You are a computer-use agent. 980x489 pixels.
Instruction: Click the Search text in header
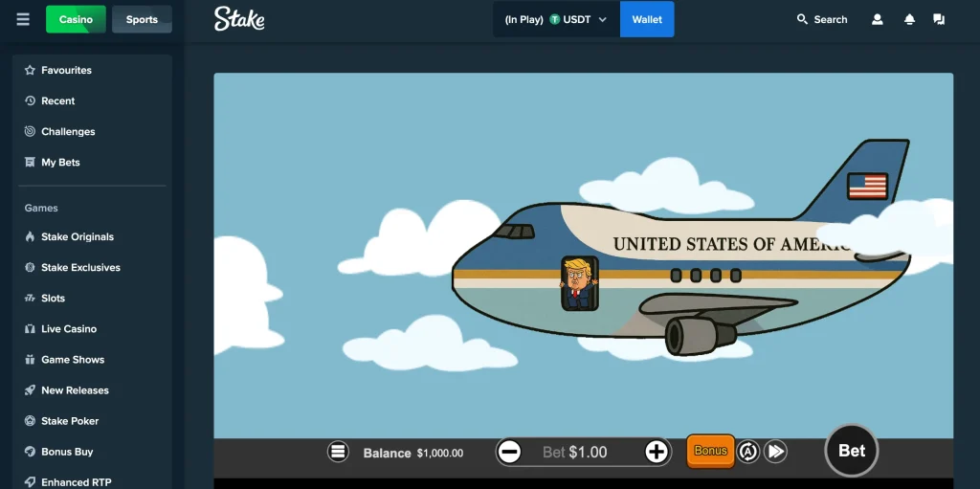[831, 19]
